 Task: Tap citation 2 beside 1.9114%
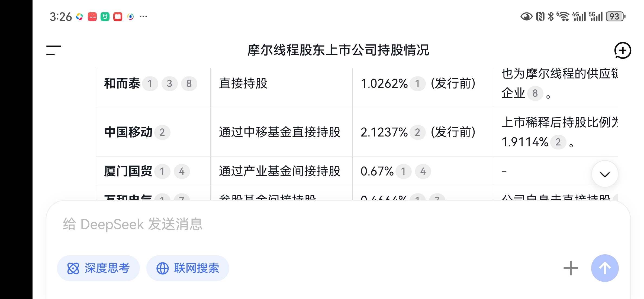558,142
